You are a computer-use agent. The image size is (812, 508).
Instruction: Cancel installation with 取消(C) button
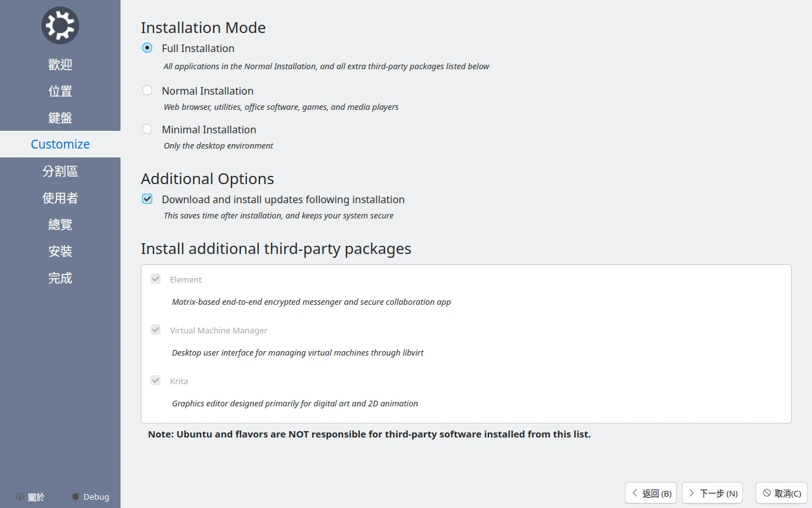pos(782,493)
